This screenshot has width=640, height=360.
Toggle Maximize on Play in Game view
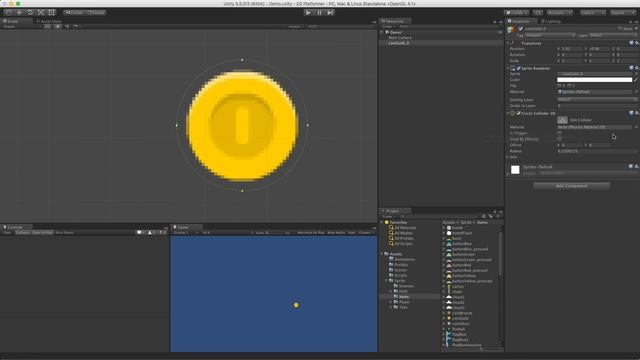(x=311, y=233)
